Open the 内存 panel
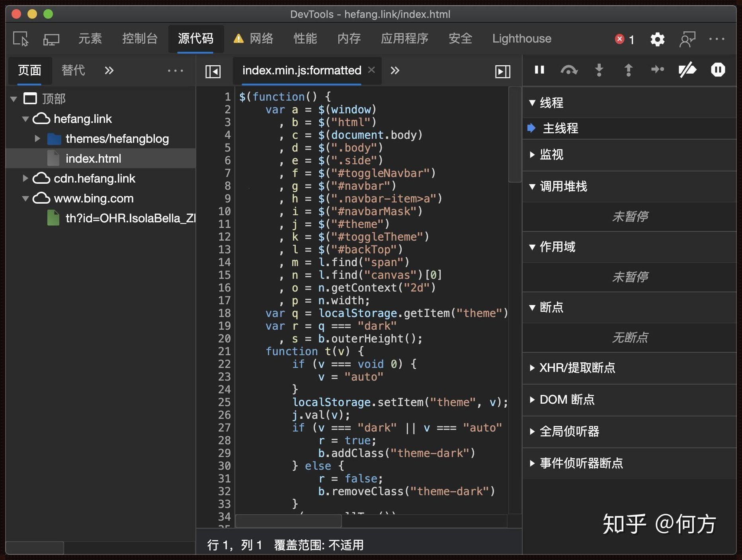This screenshot has width=742, height=560. point(349,39)
